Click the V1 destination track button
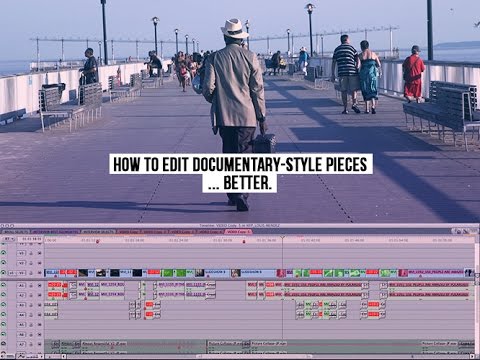Screen dimensions: 480x360 (x=21, y=273)
